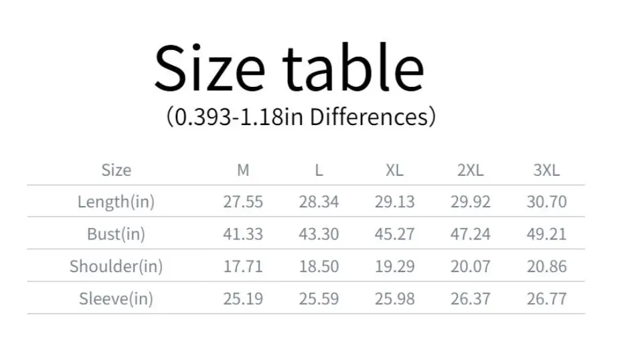Select the XL size column header
This screenshot has width=644, height=345.
click(394, 170)
